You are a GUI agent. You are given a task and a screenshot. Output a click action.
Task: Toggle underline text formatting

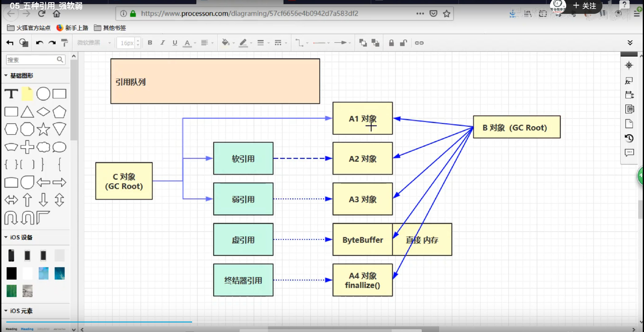pyautogui.click(x=175, y=43)
